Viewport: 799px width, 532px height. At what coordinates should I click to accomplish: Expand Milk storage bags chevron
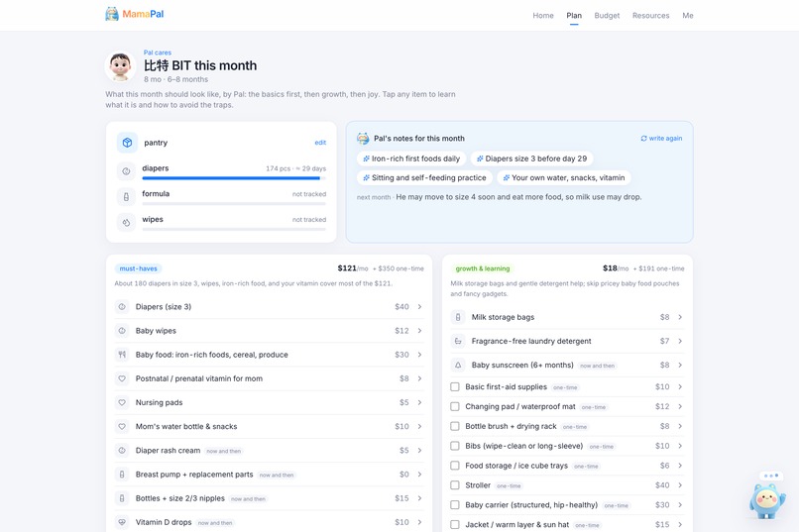pos(680,317)
